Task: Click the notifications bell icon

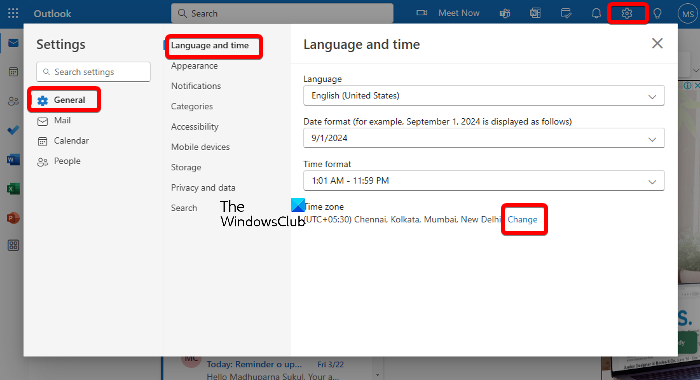Action: 596,13
